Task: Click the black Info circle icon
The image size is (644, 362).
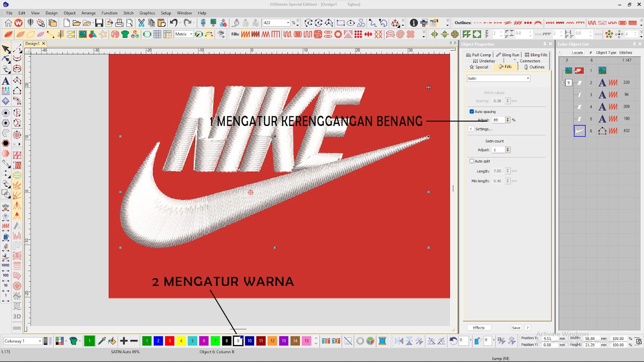Action: point(414,23)
